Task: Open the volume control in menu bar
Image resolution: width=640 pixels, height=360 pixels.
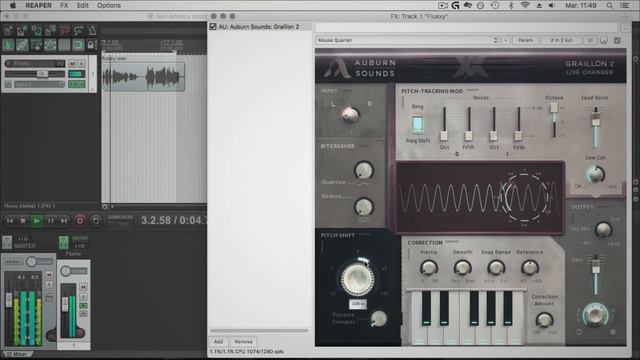Action: [x=552, y=5]
